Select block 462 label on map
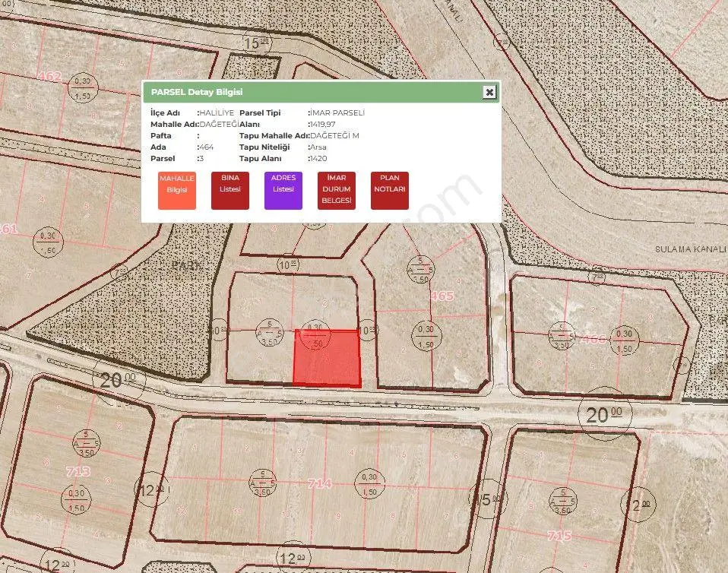The width and height of the screenshot is (728, 573). tap(49, 75)
